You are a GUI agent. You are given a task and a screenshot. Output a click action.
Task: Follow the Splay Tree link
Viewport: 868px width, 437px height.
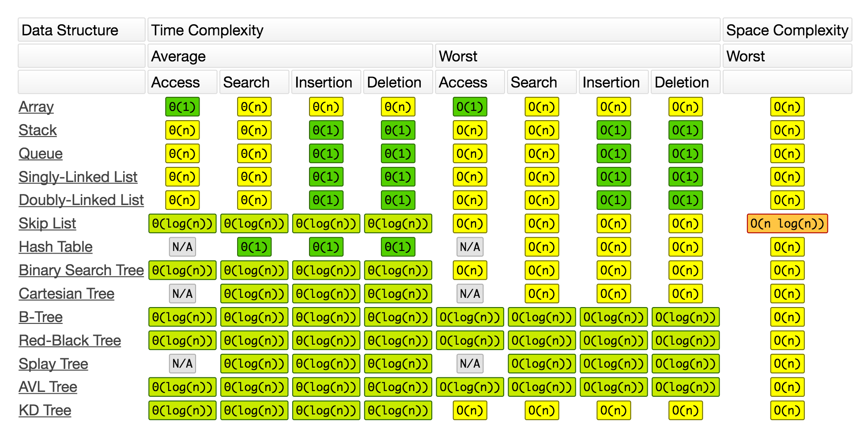pos(53,364)
